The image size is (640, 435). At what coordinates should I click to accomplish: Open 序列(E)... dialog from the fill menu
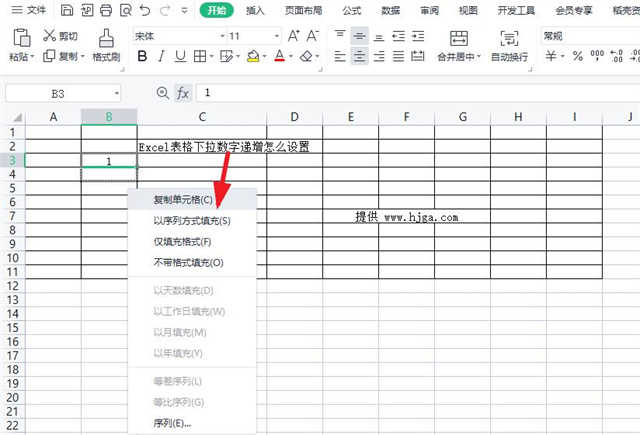(x=192, y=423)
